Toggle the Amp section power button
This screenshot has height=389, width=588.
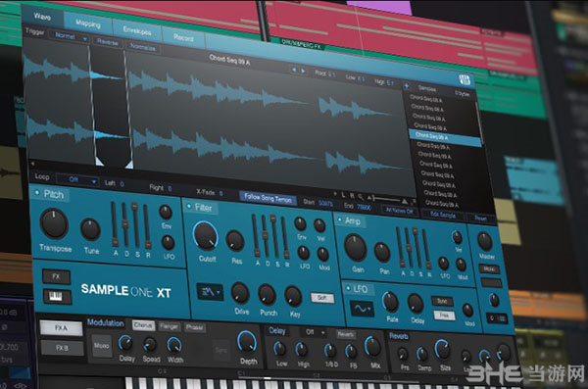(340, 219)
